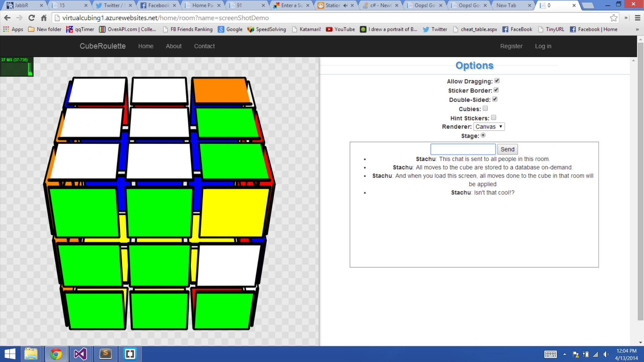Switch to the JabbR browser tab
Screen dimensions: 644x362
[21, 5]
